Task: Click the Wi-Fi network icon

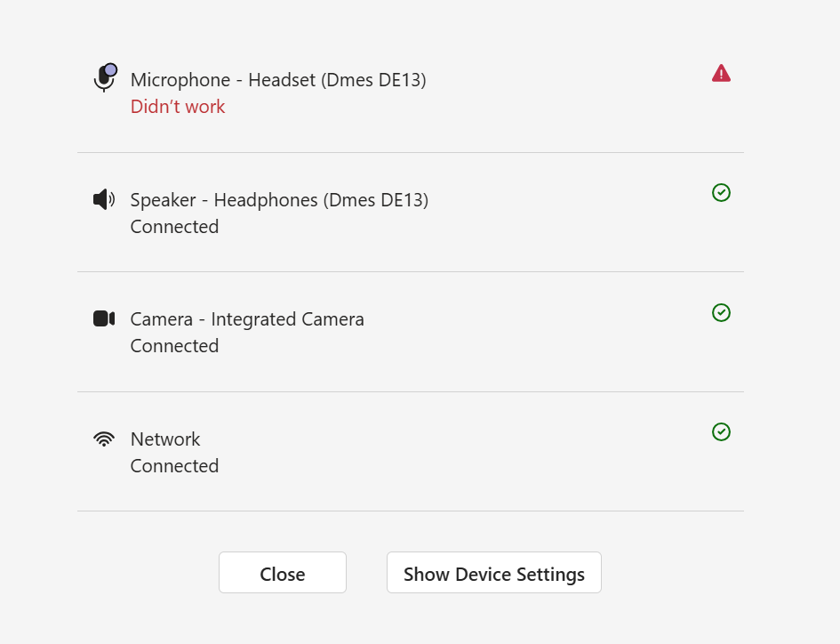Action: pos(104,439)
